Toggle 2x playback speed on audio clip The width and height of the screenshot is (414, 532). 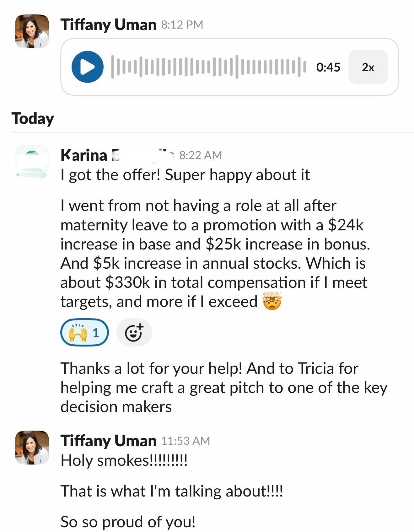click(368, 67)
